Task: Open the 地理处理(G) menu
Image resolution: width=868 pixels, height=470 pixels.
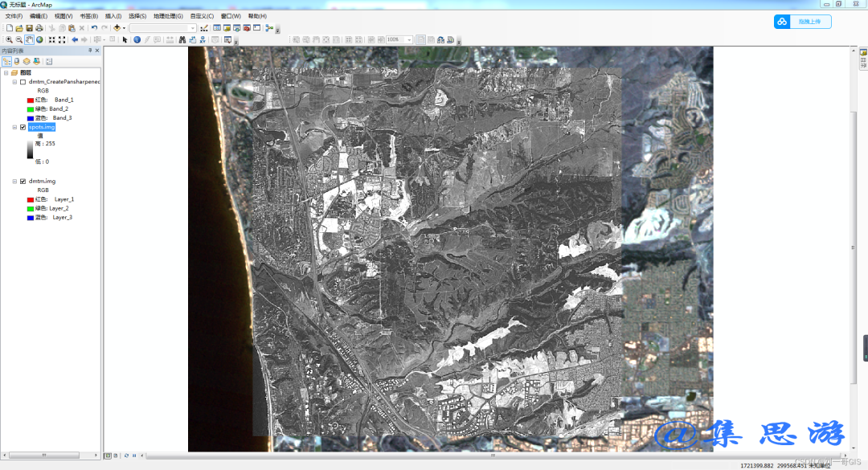Action: tap(168, 16)
